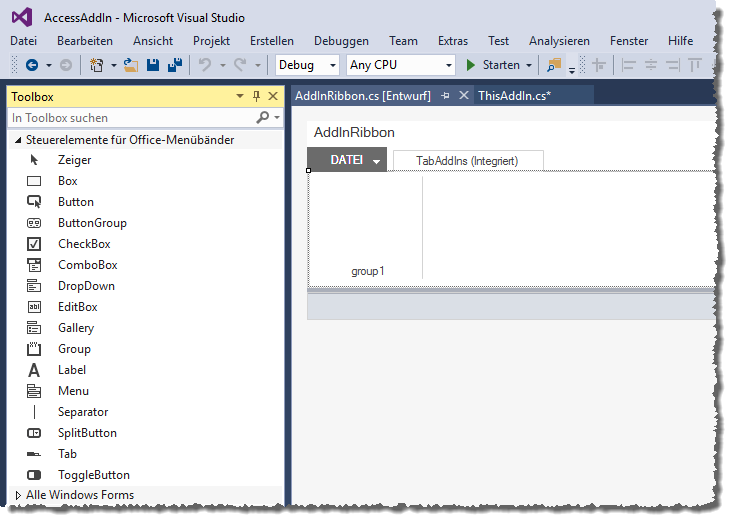This screenshot has width=734, height=522.
Task: Open the Ansicht menu
Action: pos(153,41)
